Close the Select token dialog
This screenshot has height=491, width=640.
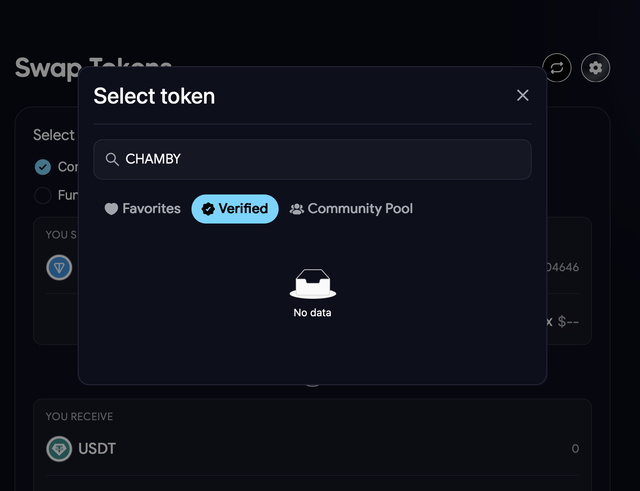(x=522, y=96)
